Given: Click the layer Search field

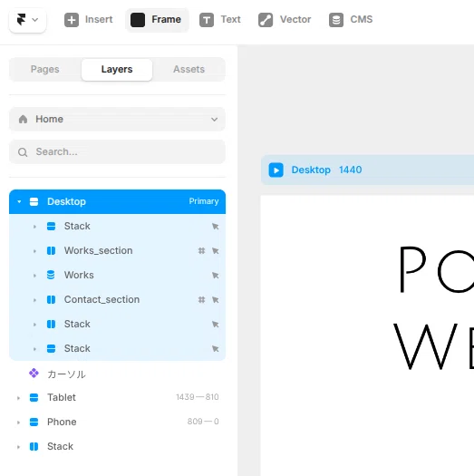Looking at the screenshot, I should tap(117, 151).
